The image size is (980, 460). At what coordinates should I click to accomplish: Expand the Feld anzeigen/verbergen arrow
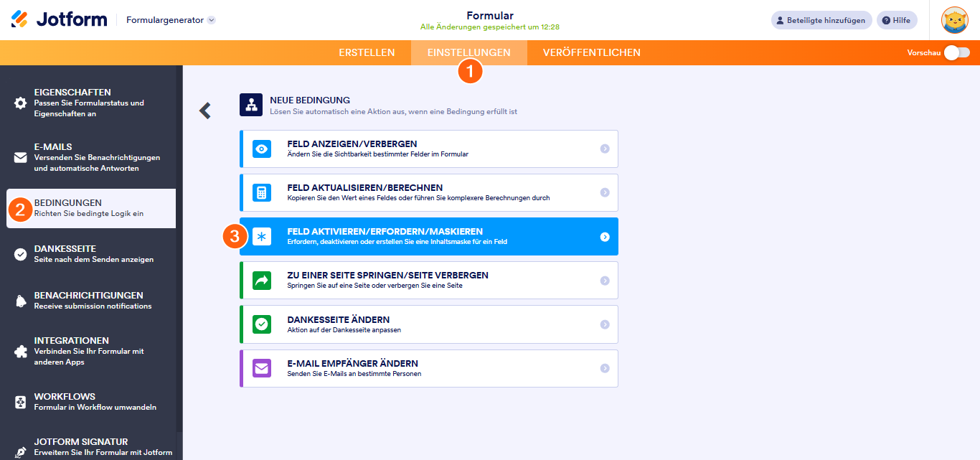(605, 149)
